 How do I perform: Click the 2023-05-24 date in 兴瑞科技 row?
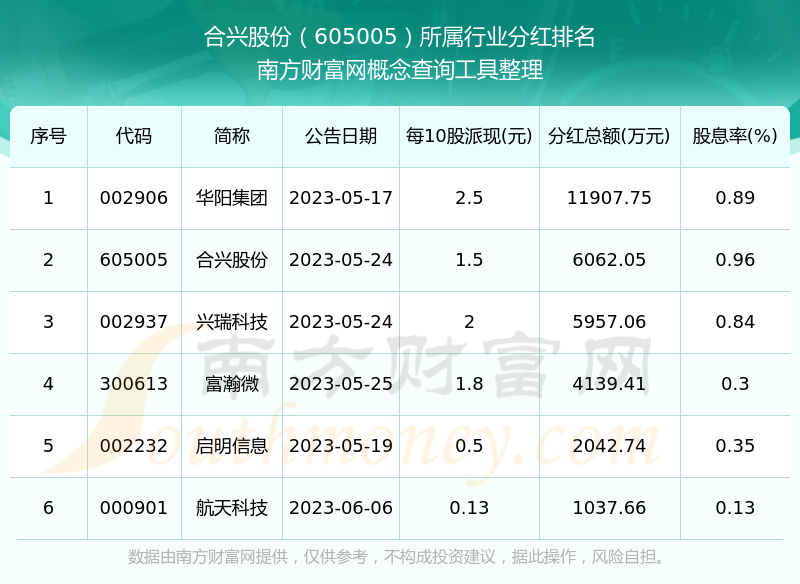click(341, 322)
